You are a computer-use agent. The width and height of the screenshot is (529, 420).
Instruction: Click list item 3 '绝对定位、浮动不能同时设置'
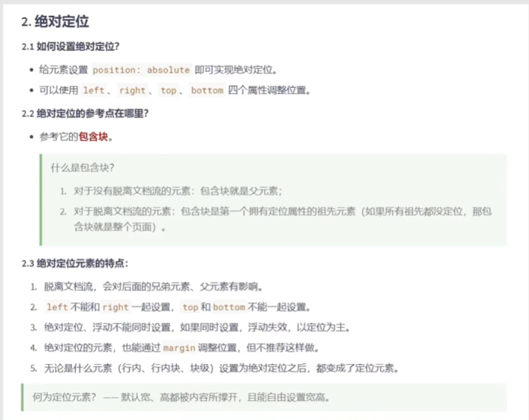point(197,328)
